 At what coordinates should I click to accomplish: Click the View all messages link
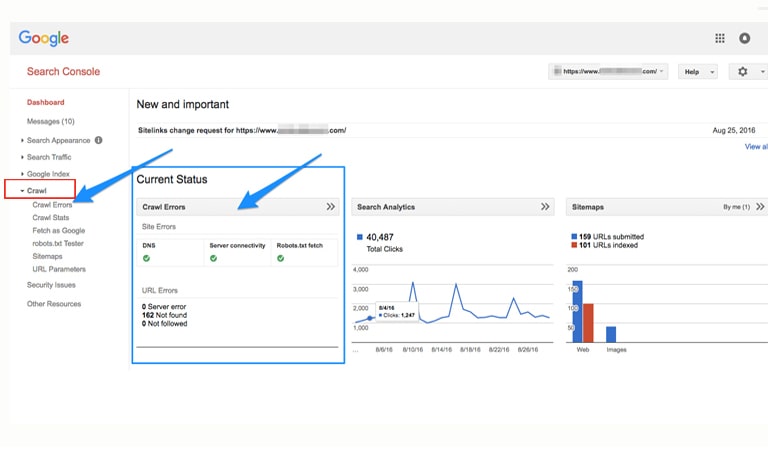[x=756, y=146]
